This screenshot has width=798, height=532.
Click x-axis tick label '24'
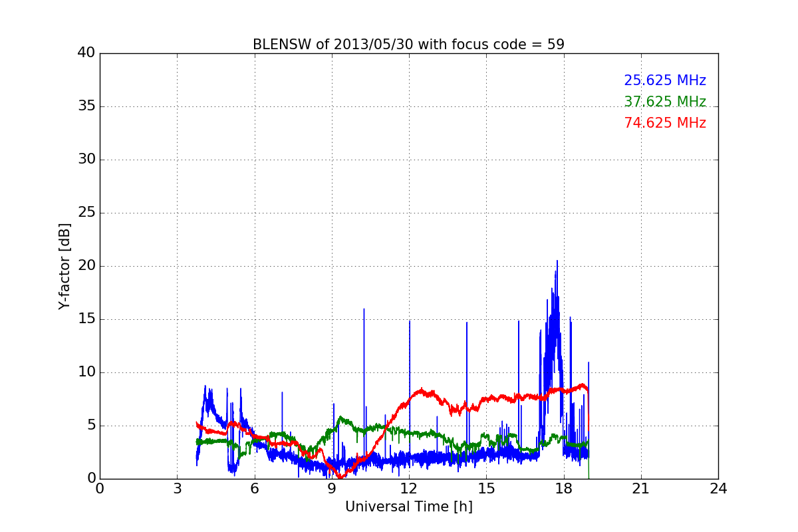tap(718, 489)
